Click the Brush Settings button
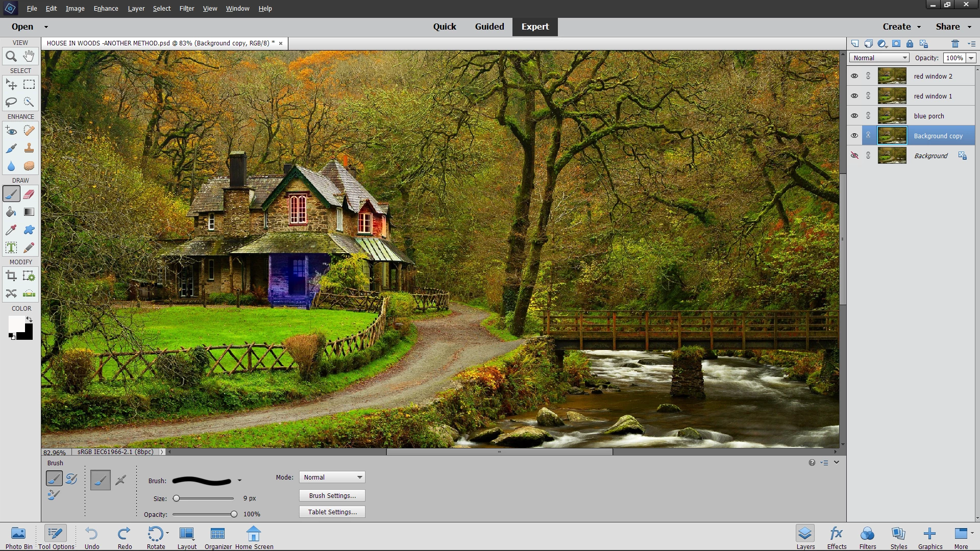This screenshot has width=980, height=551. point(332,496)
